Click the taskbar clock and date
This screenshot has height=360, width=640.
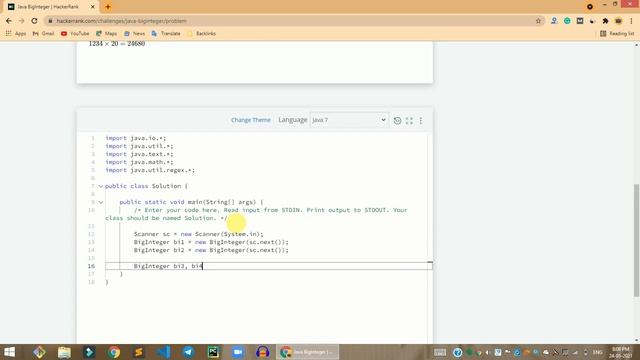621,352
